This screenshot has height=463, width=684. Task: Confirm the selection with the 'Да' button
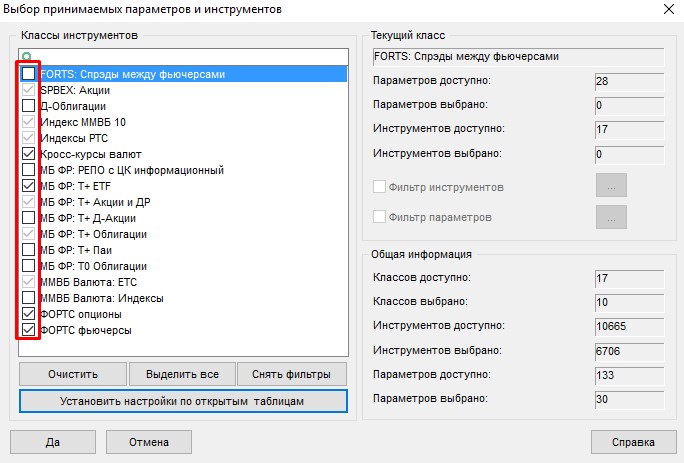pos(53,441)
